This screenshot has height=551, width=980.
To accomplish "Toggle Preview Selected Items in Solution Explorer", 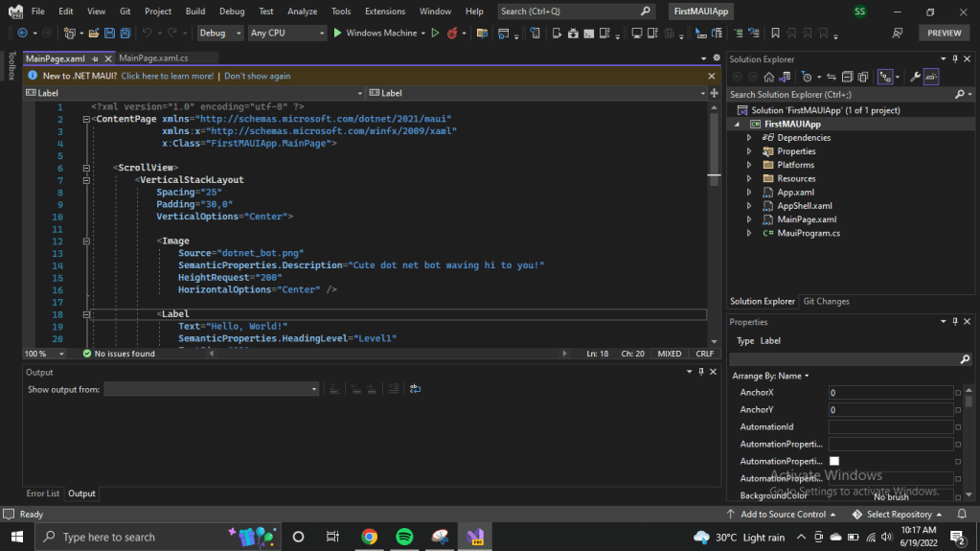I will click(931, 77).
